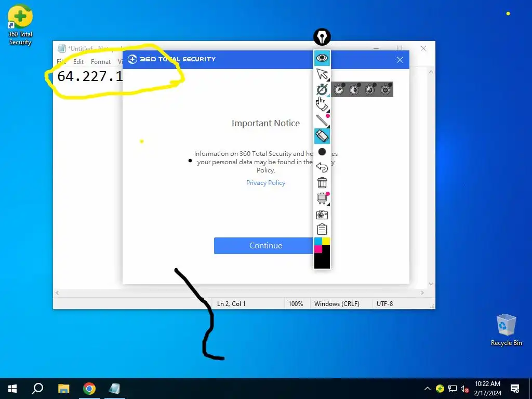Collapse the toolbar via the pen nib logo

click(x=322, y=37)
